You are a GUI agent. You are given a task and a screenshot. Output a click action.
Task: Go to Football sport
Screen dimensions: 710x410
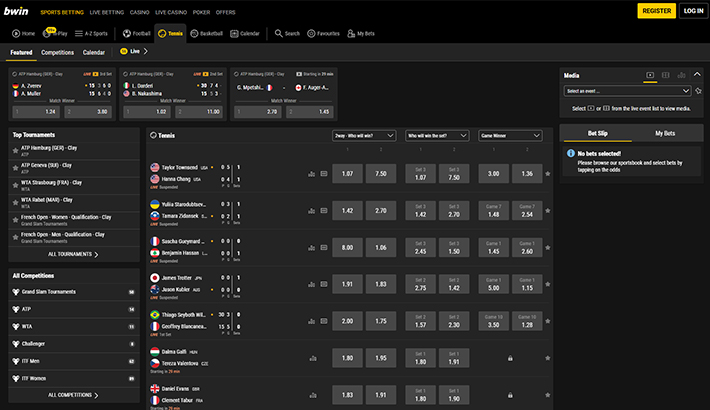pos(137,34)
